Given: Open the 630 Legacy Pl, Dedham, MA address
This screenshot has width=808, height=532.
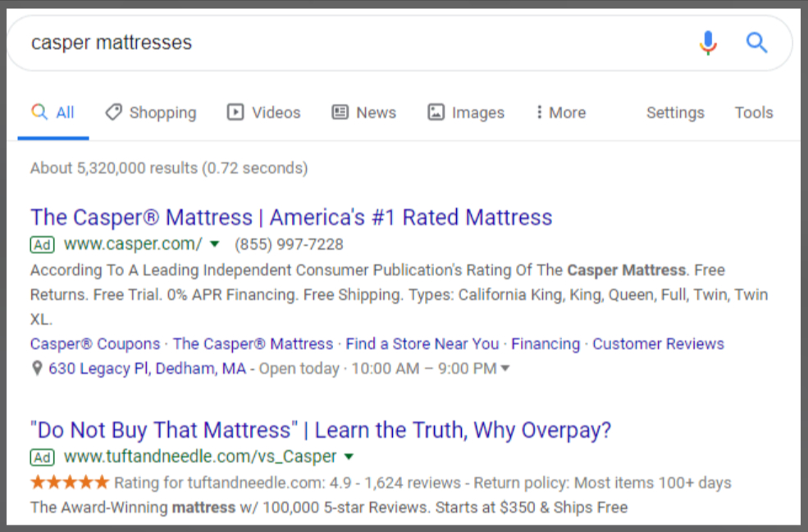Looking at the screenshot, I should point(147,369).
